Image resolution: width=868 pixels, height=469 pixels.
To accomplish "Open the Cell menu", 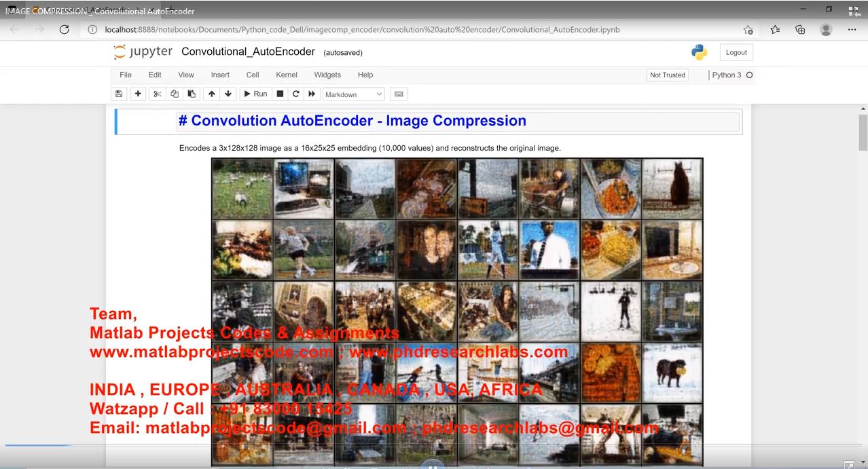I will [x=253, y=75].
